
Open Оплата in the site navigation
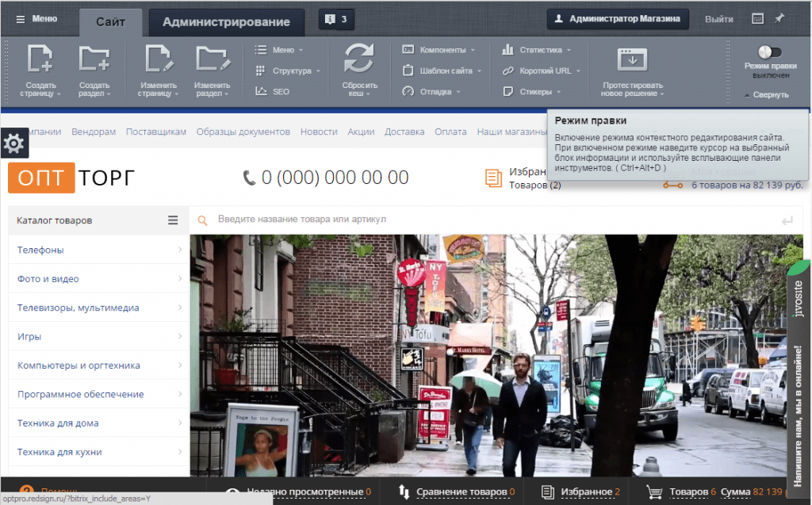450,132
